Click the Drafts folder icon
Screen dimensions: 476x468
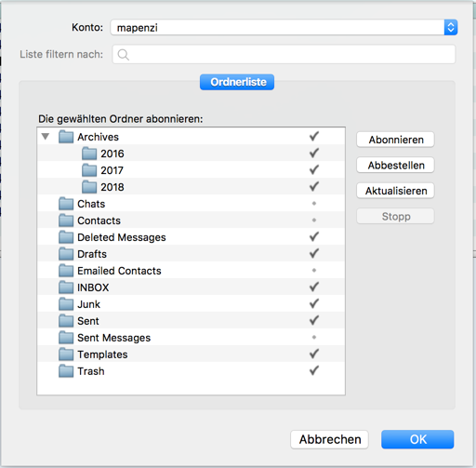[66, 254]
